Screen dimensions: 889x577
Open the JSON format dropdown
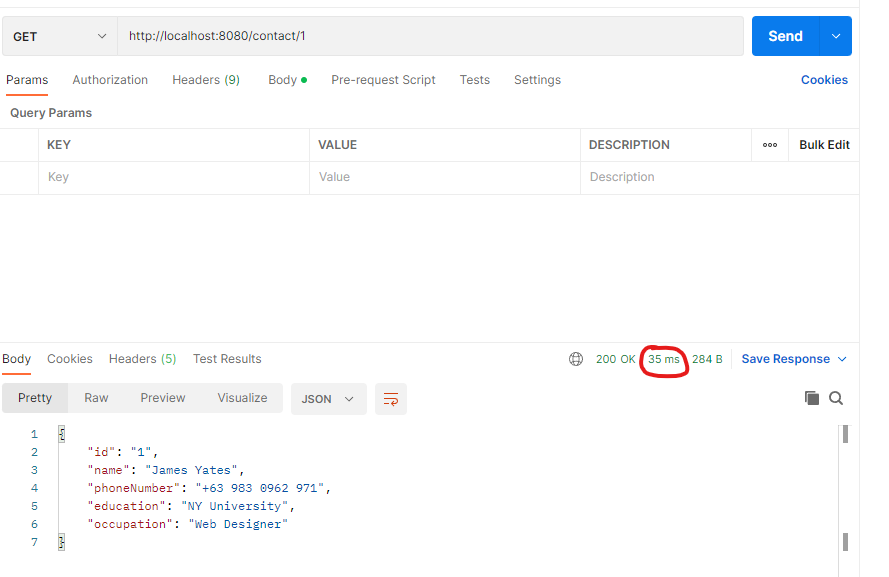pyautogui.click(x=328, y=399)
